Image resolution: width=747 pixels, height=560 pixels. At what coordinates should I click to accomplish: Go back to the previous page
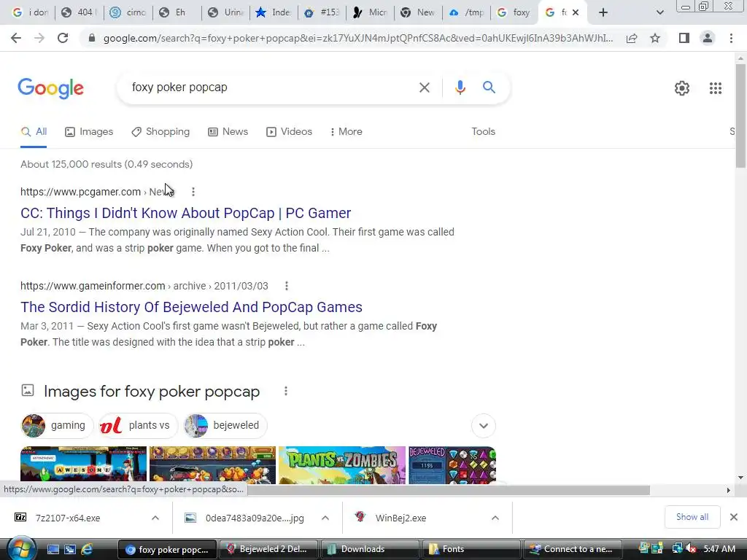(x=16, y=38)
